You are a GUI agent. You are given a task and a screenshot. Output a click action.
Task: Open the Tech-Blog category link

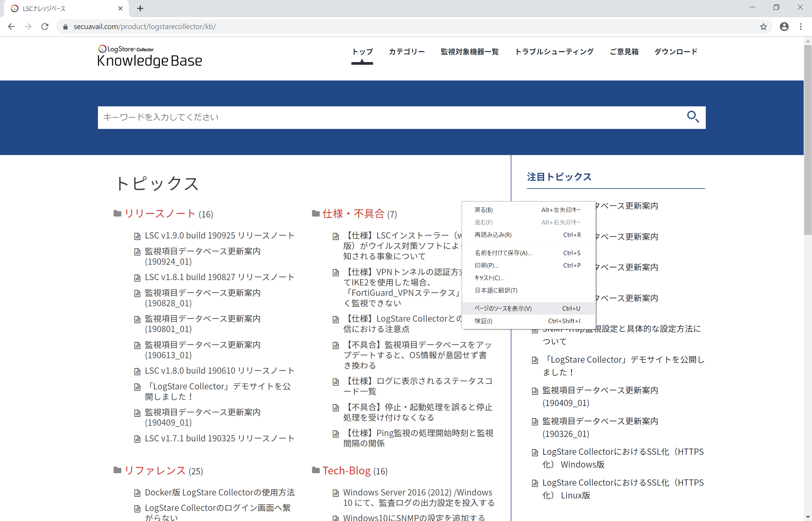pos(347,470)
